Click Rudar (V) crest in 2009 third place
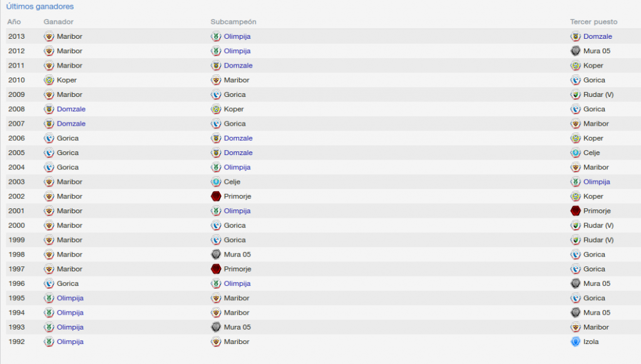The height and width of the screenshot is (364, 641). [x=575, y=95]
